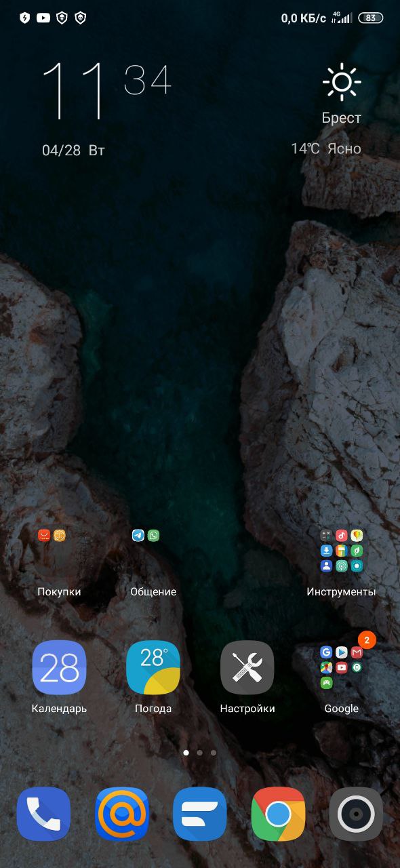Launch the Camera app

point(356,814)
